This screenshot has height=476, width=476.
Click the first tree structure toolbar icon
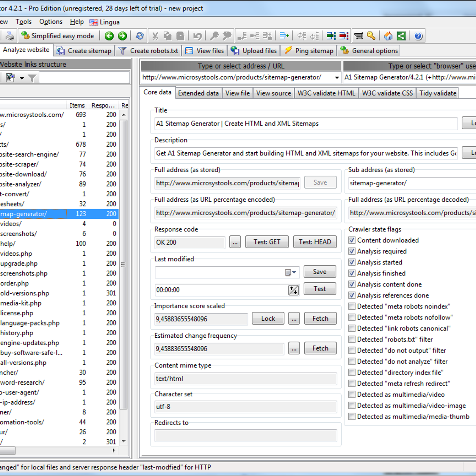(242, 36)
